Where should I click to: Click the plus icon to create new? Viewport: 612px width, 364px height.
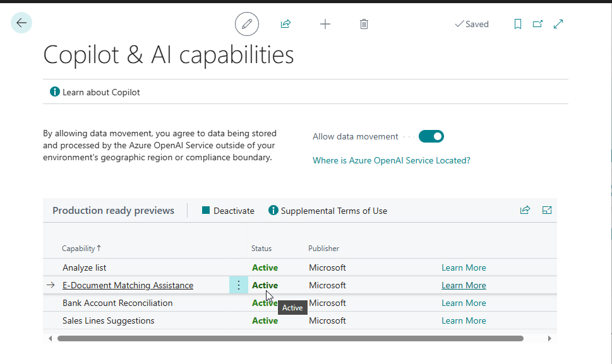pyautogui.click(x=325, y=24)
